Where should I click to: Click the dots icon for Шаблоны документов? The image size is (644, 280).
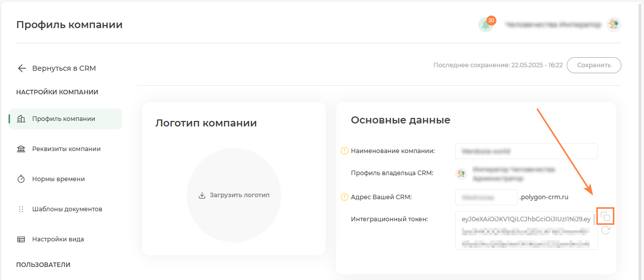click(x=21, y=209)
